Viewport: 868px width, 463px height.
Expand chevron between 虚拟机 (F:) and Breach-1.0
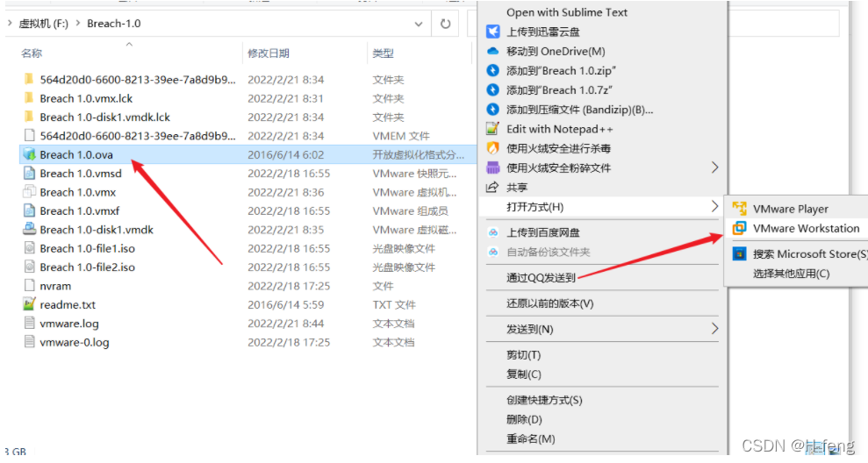[x=77, y=23]
